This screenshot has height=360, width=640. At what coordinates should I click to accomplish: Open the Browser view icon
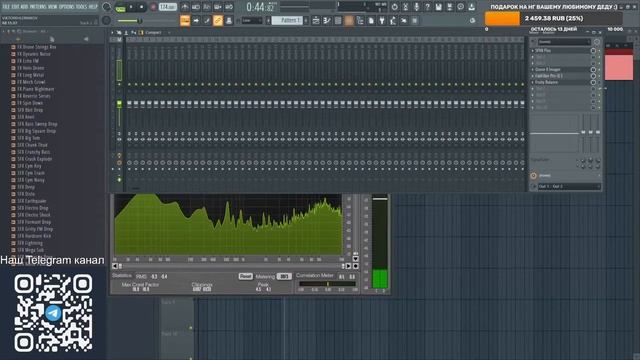(x=360, y=20)
